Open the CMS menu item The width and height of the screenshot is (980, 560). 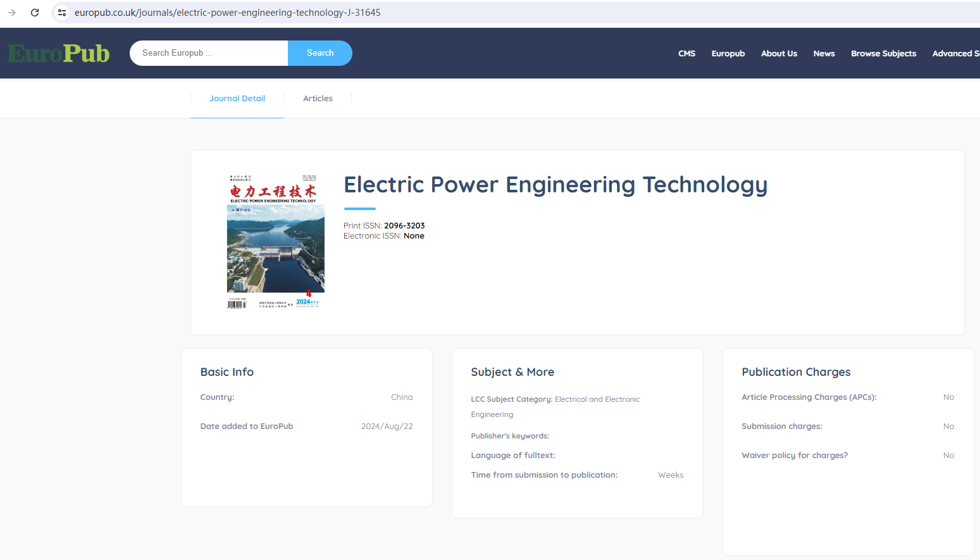[686, 54]
